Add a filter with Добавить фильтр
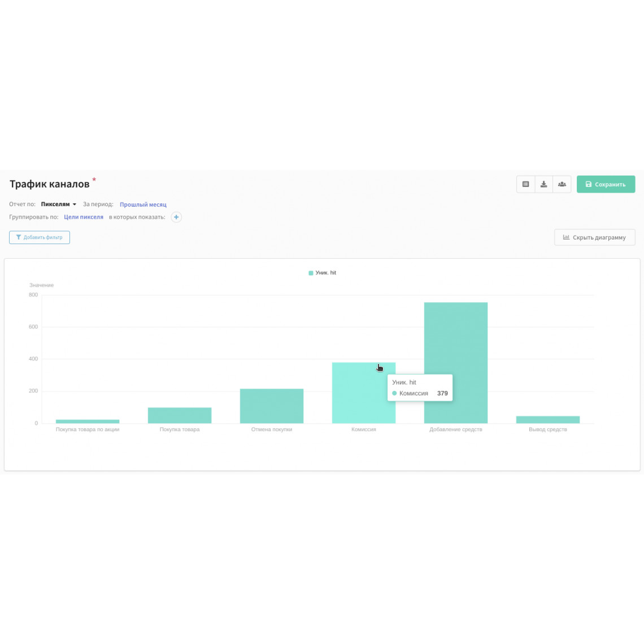644x644 pixels. click(40, 237)
